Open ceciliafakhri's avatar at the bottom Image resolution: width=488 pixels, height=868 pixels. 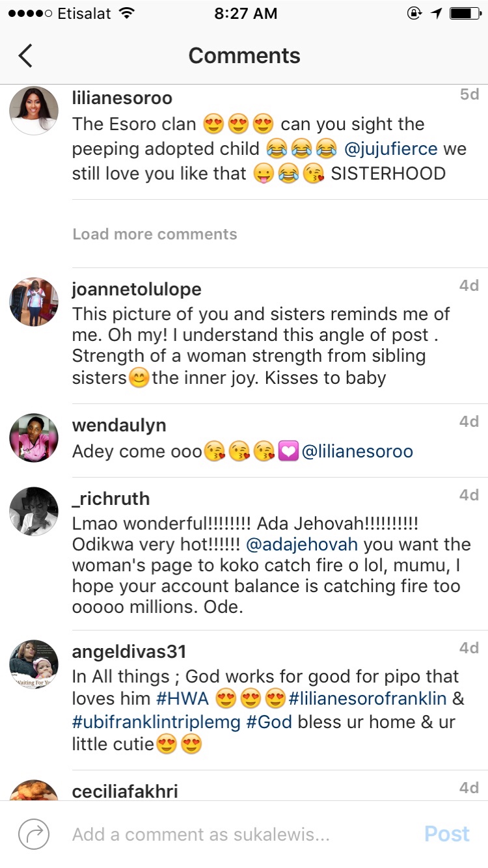(34, 791)
